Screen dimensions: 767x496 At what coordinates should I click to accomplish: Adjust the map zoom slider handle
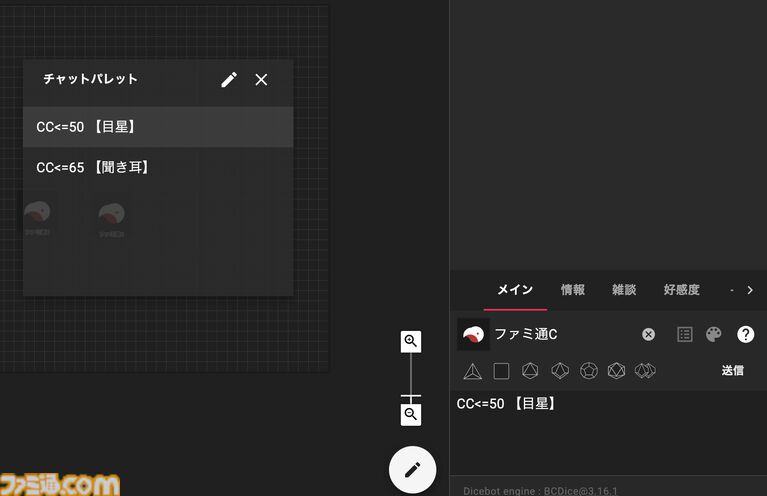411,396
